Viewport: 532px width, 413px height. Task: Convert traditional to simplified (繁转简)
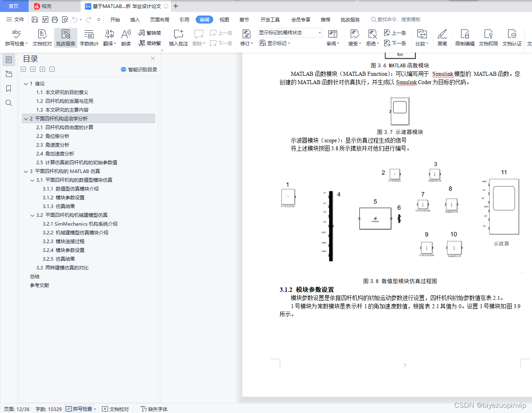pyautogui.click(x=150, y=33)
